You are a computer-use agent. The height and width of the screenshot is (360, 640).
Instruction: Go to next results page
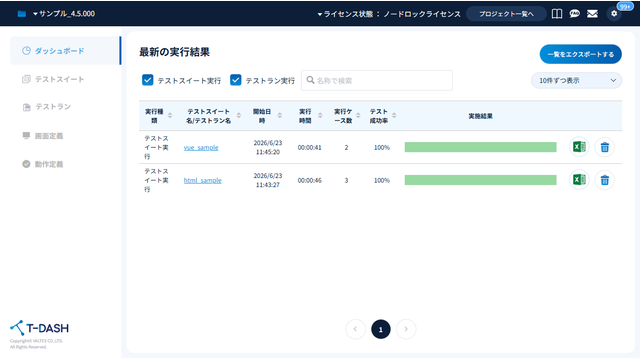(x=406, y=329)
